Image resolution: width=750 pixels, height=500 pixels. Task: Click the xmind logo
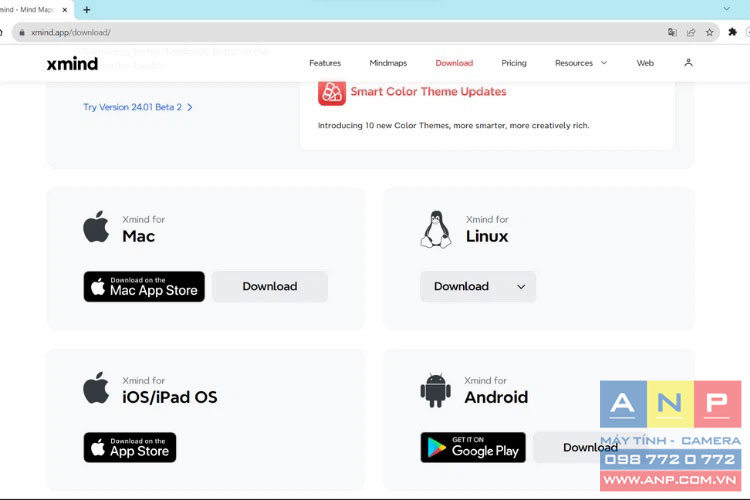coord(72,64)
